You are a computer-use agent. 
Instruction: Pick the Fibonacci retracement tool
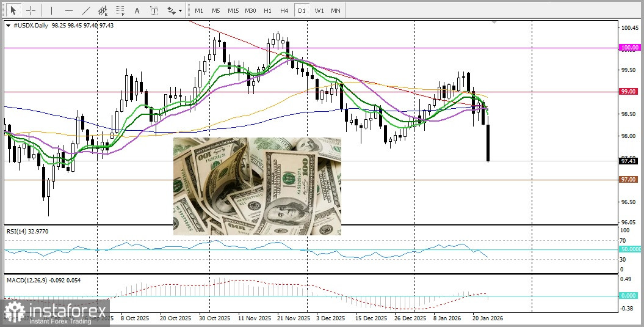point(120,10)
